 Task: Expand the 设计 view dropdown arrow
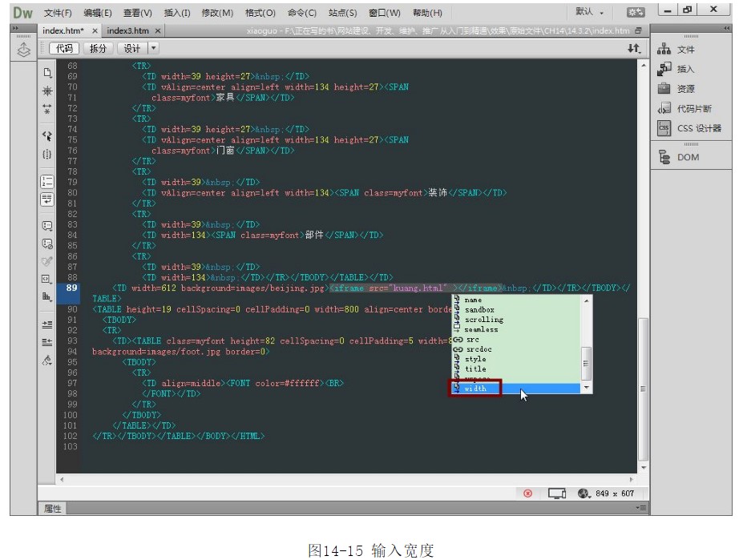tap(153, 49)
